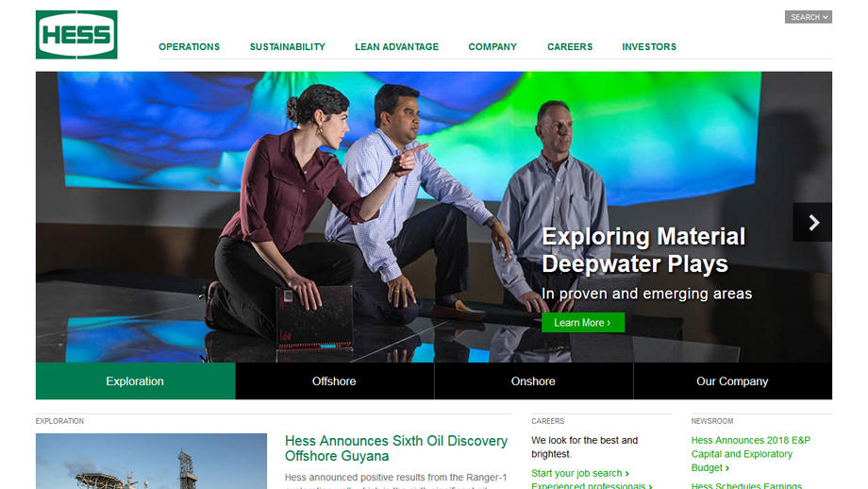The height and width of the screenshot is (489, 868).
Task: Go to Lean Advantage section
Action: click(396, 46)
